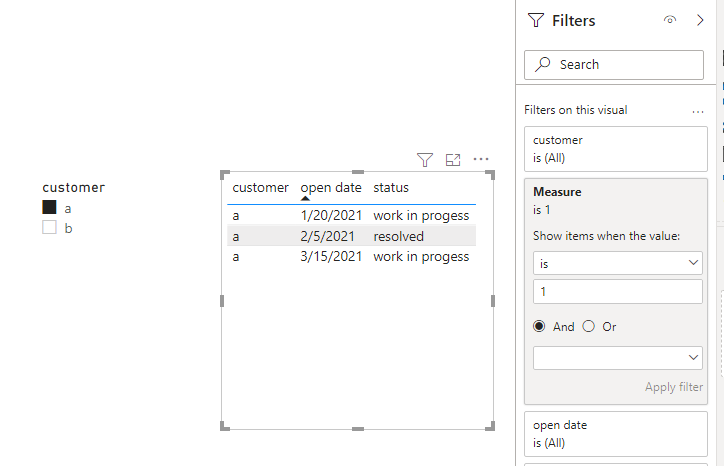724x466 pixels.
Task: Select the And radio button
Action: click(x=539, y=327)
